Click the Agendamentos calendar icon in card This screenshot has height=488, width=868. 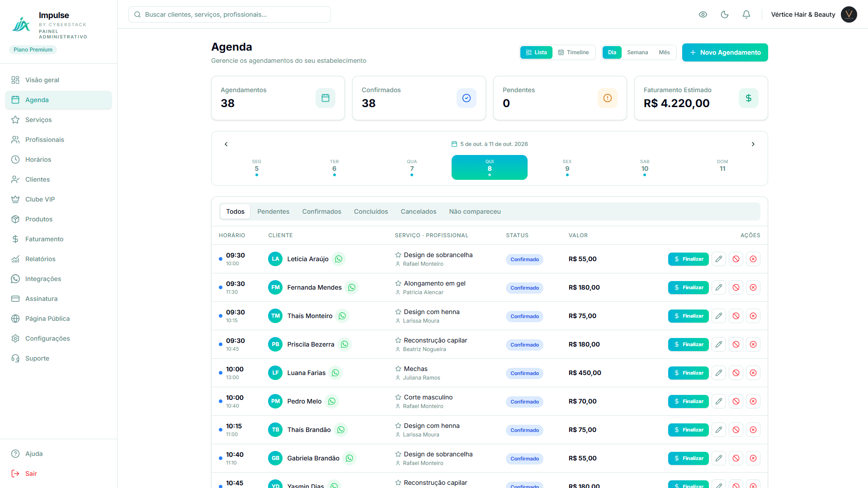tap(325, 98)
